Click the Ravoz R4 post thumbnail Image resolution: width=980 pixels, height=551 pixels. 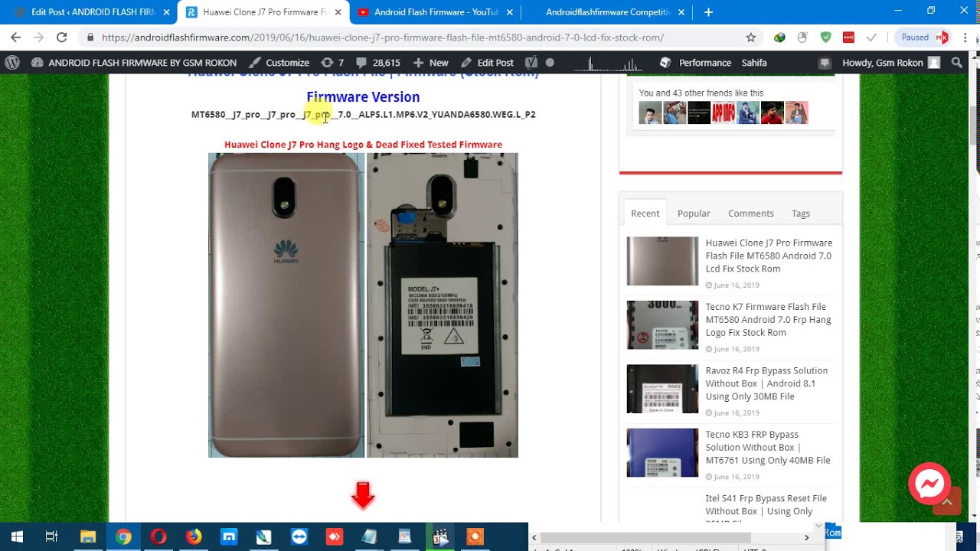point(662,389)
